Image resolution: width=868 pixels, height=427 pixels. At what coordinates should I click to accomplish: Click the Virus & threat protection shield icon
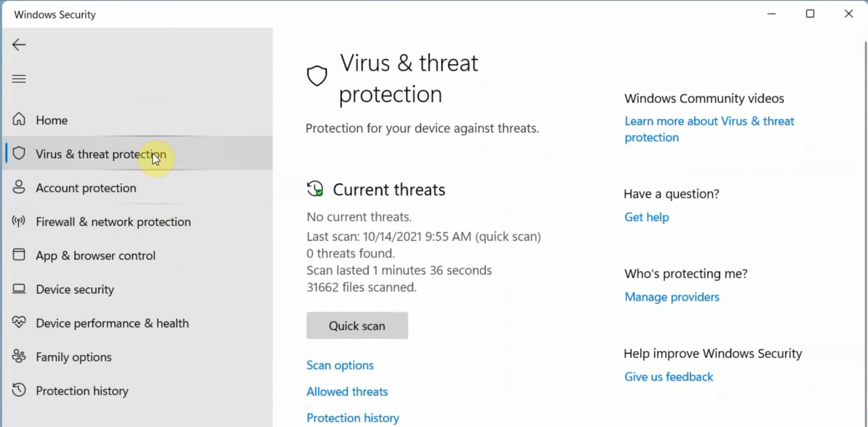click(x=19, y=153)
